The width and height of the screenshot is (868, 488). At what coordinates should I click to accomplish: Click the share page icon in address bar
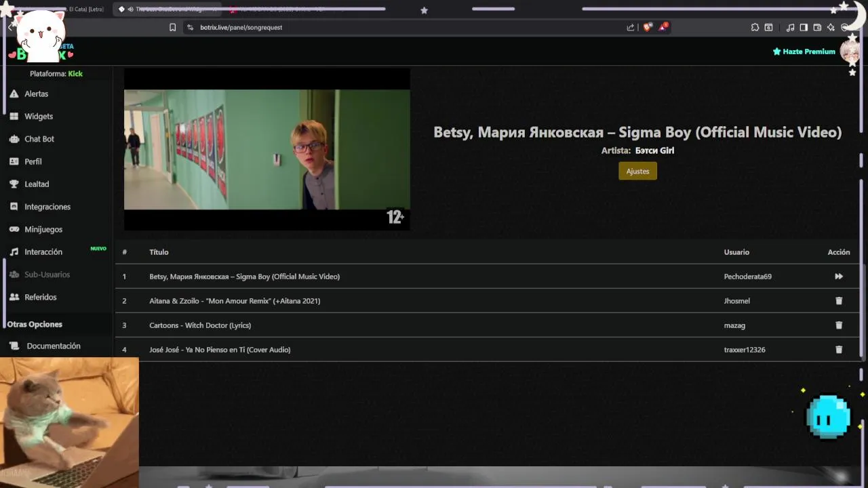point(631,28)
